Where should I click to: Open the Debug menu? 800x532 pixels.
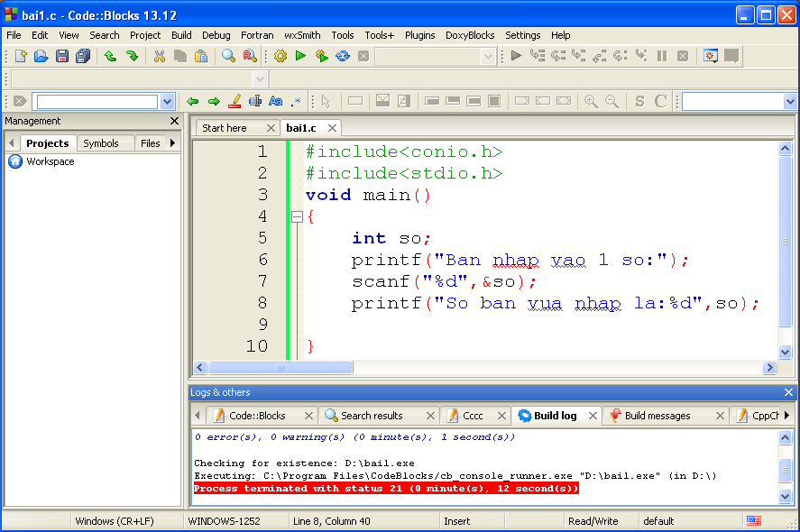(216, 35)
